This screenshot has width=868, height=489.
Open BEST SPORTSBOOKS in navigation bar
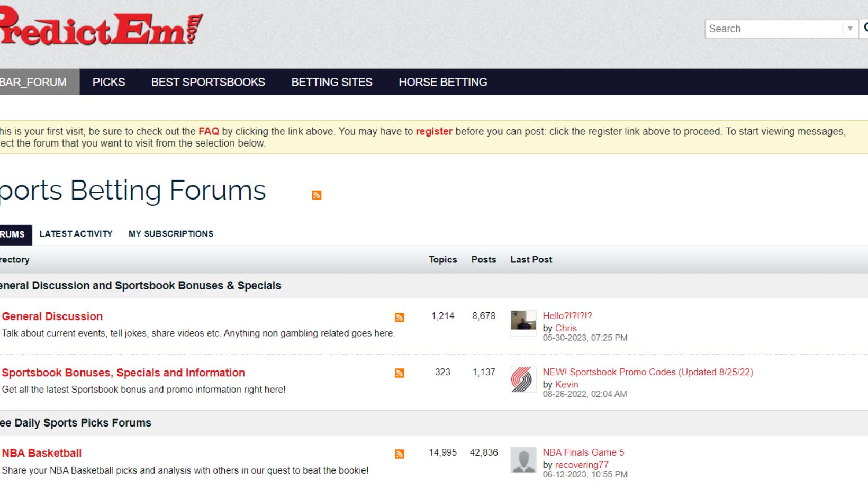208,82
